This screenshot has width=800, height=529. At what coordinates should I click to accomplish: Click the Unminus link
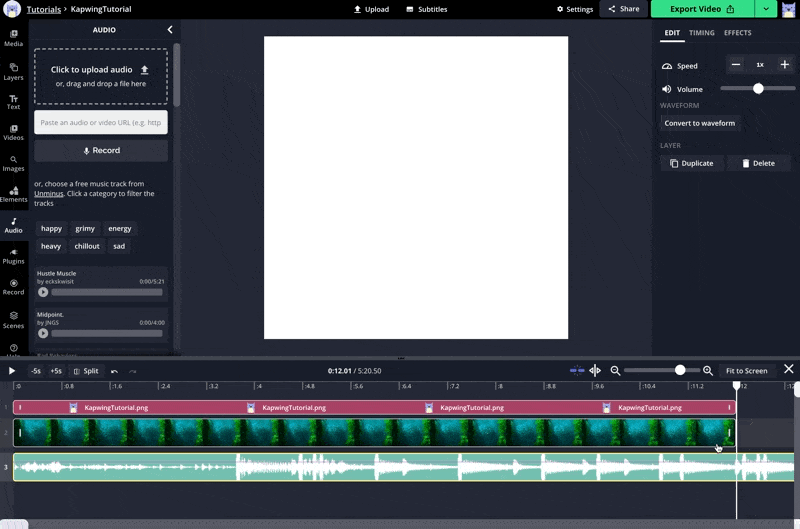(49, 194)
